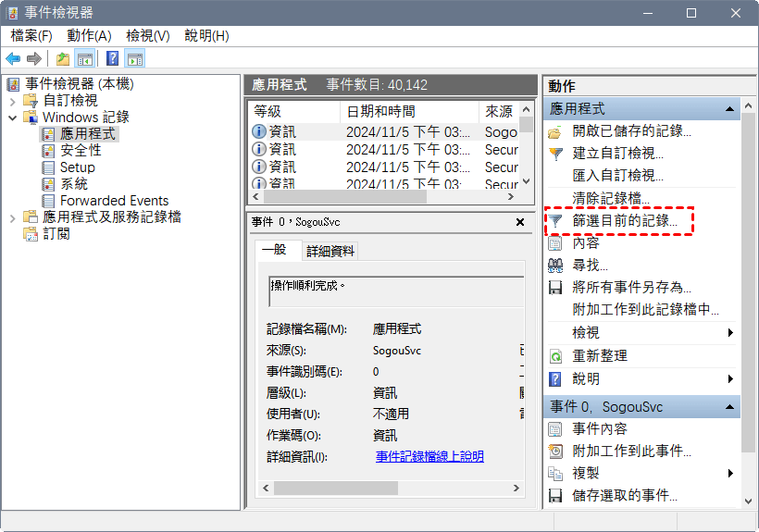
Task: Click the 將所有事件另存為 disk icon
Action: [x=555, y=288]
